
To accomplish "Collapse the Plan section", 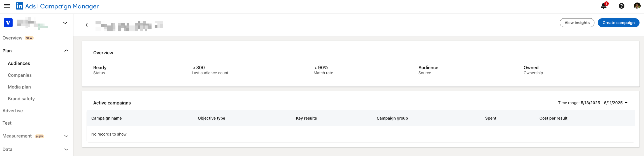I will click(66, 51).
